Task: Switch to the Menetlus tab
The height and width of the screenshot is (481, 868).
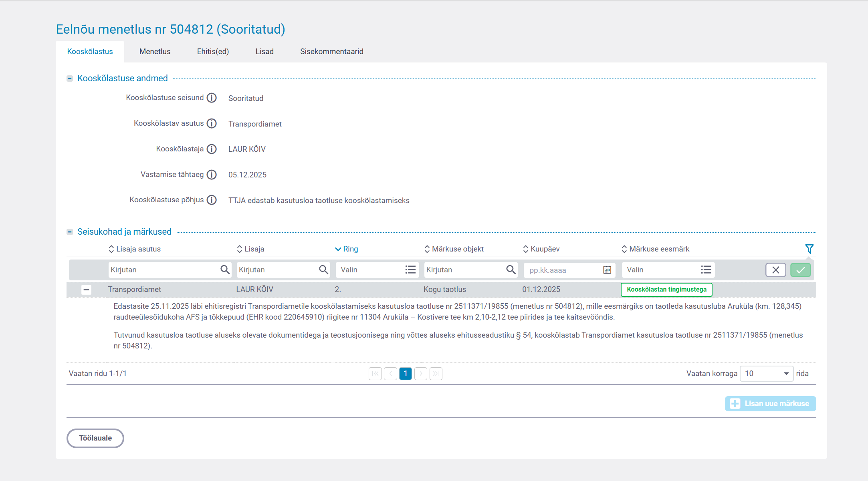Action: [x=155, y=51]
